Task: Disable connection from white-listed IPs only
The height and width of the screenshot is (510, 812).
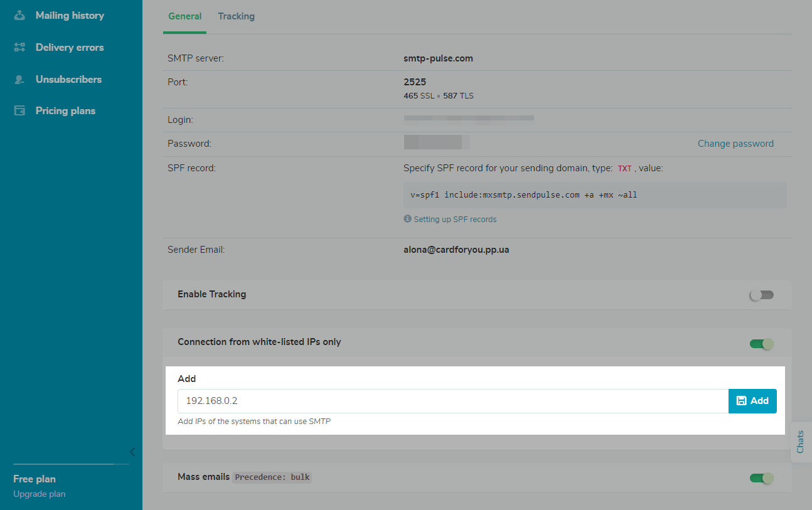Action: point(762,343)
